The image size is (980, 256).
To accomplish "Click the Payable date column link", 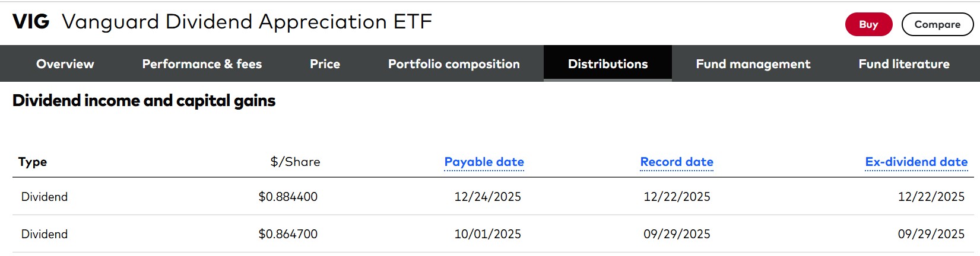I will (484, 162).
